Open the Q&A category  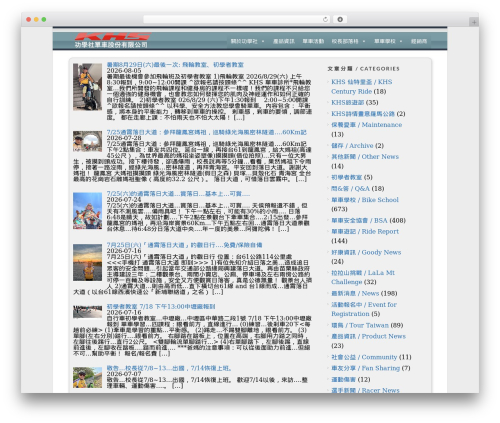(350, 189)
